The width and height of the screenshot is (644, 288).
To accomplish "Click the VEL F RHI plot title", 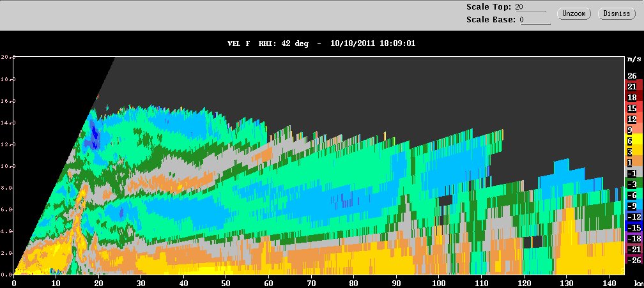I will 321,43.
